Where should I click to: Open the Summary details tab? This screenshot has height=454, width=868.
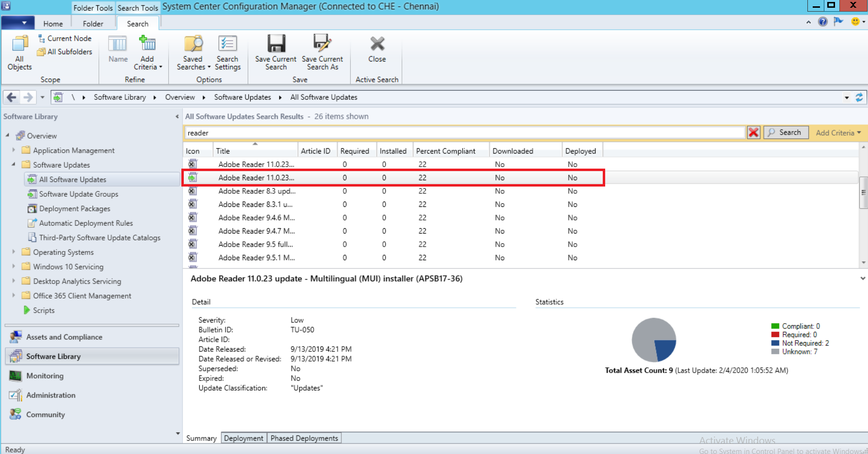pos(201,438)
